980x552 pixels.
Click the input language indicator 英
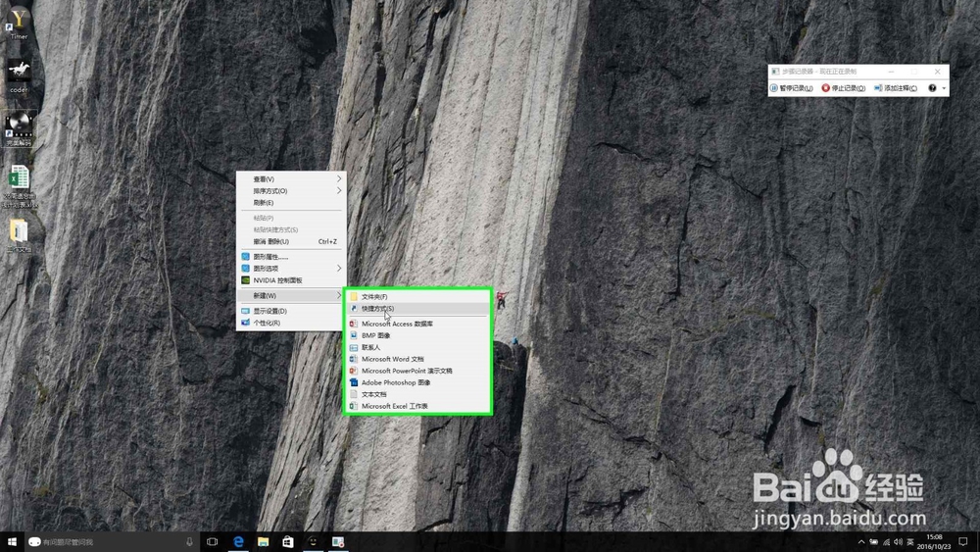click(910, 542)
